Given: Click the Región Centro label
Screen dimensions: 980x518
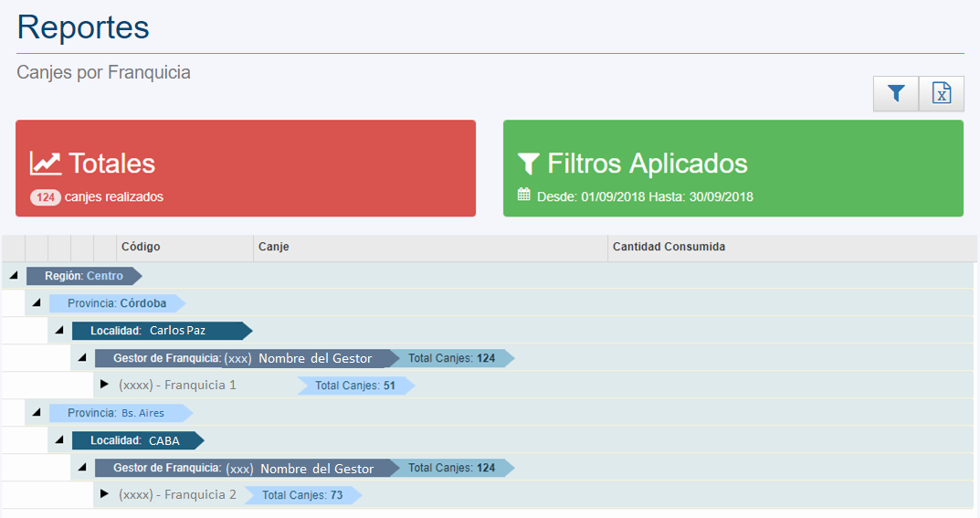Looking at the screenshot, I should [x=83, y=276].
